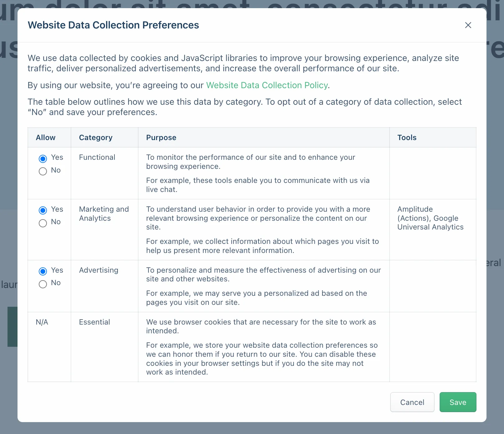Click the personalized ad example text
This screenshot has width=504, height=434.
pyautogui.click(x=256, y=298)
